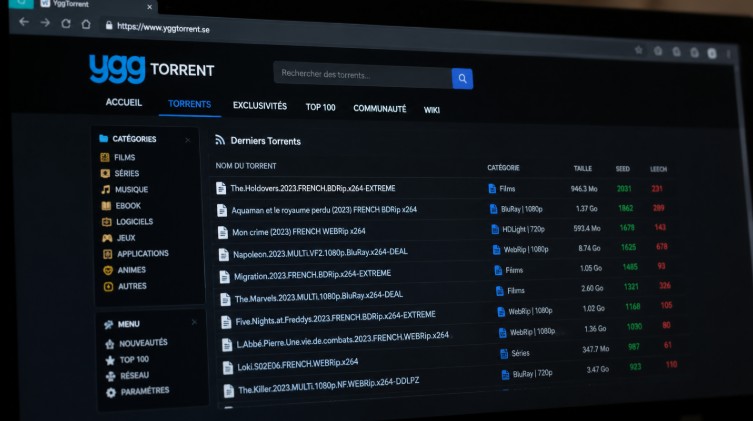Reload the page with the refresh icon
Viewport: 753px width, 421px height.
pyautogui.click(x=66, y=24)
